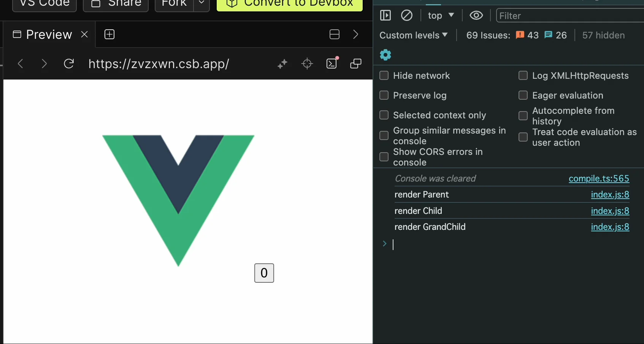Click the render Child log message
644x344 pixels.
click(x=418, y=211)
